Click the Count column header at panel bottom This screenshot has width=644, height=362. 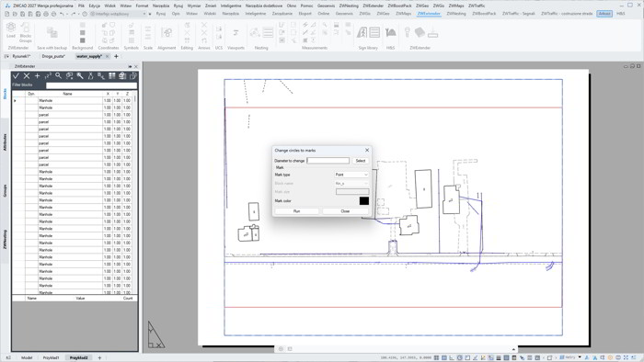coord(128,298)
